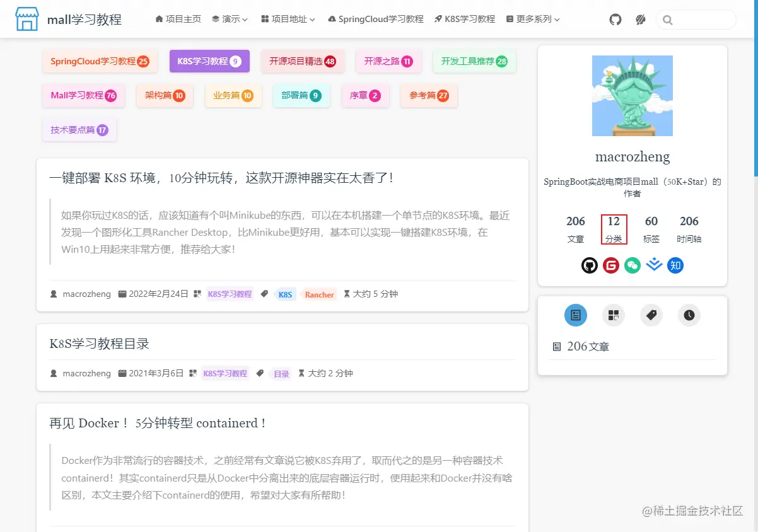Click the mall store logo icon
This screenshot has width=758, height=532.
click(x=27, y=20)
